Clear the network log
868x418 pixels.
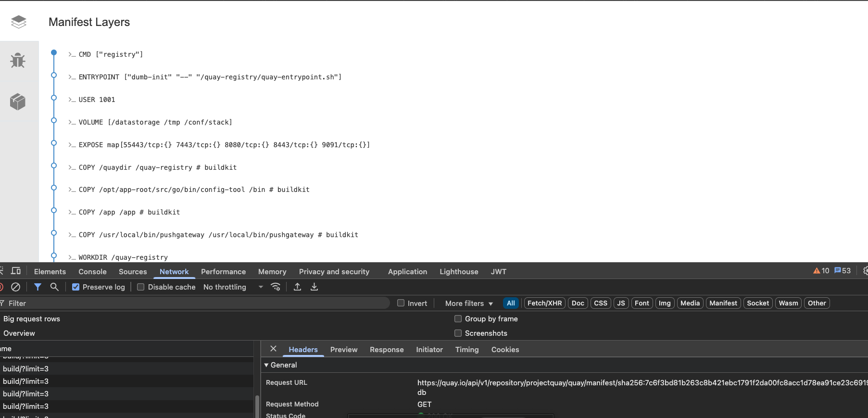coord(16,287)
